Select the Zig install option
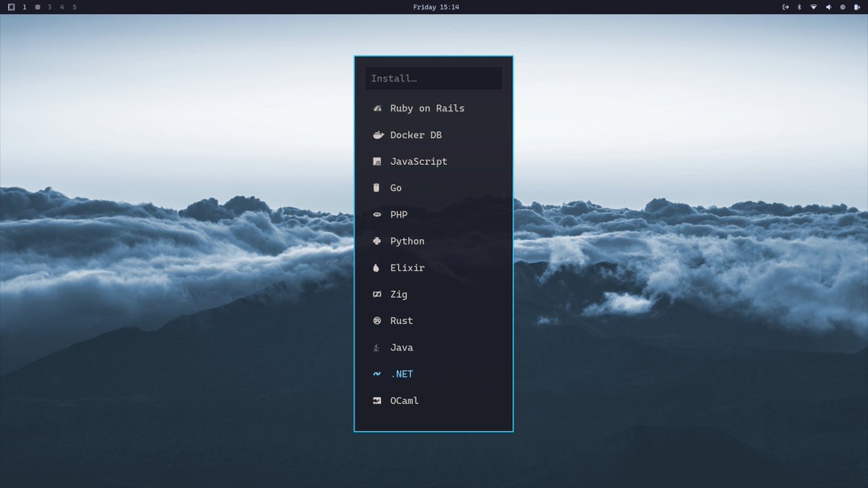This screenshot has width=868, height=488. 433,294
